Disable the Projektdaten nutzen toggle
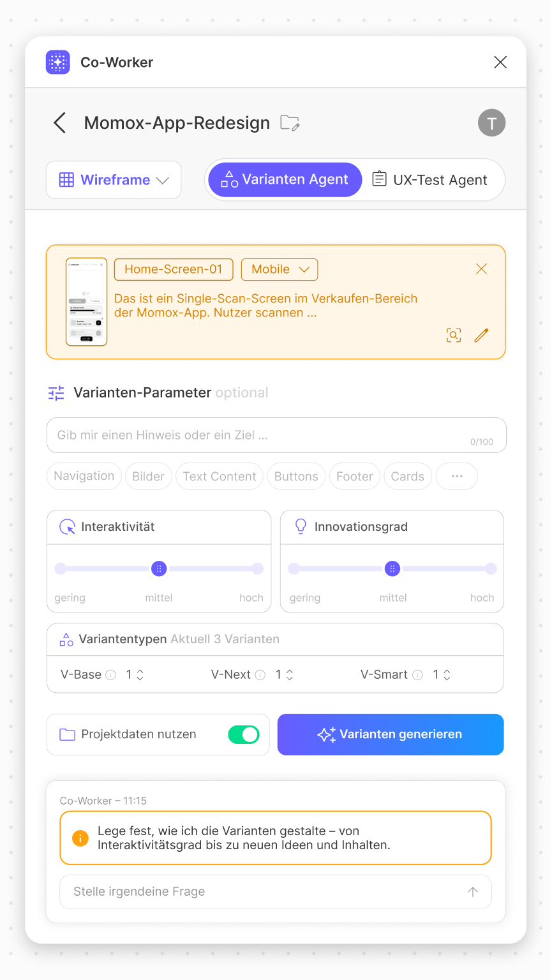This screenshot has width=552, height=980. [x=243, y=734]
